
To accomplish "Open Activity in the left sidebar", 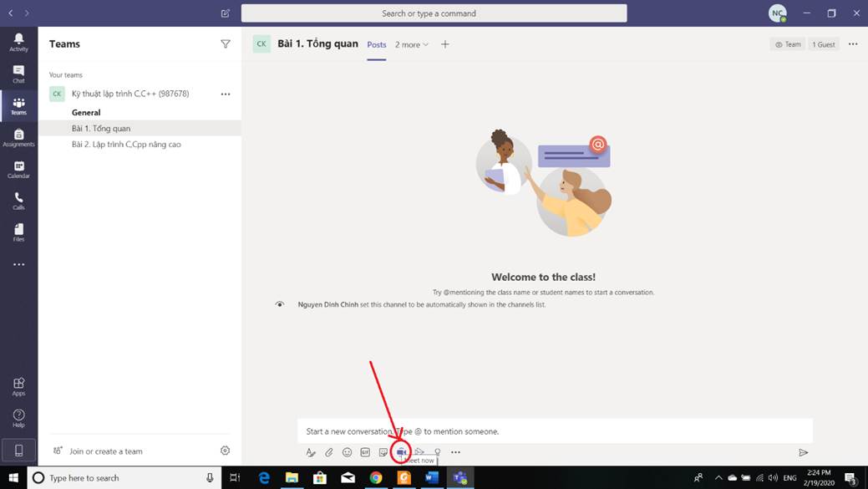I will tap(18, 43).
